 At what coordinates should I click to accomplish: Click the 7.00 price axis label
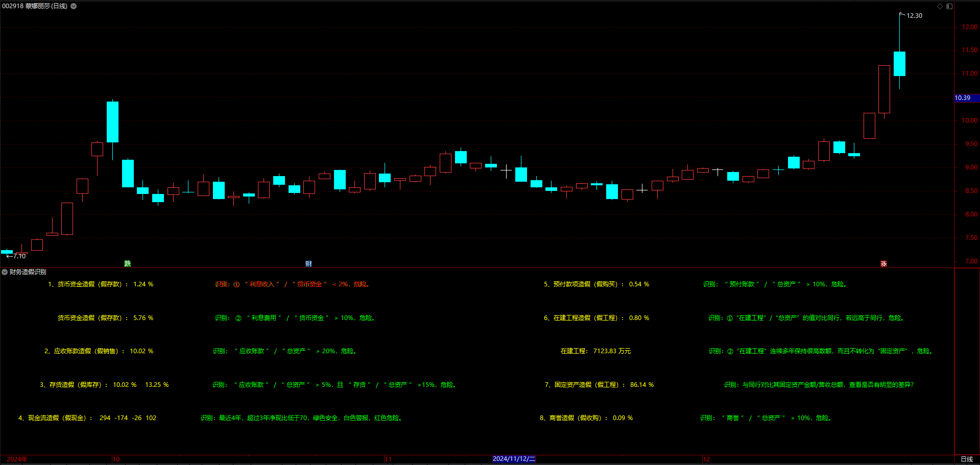click(x=971, y=261)
